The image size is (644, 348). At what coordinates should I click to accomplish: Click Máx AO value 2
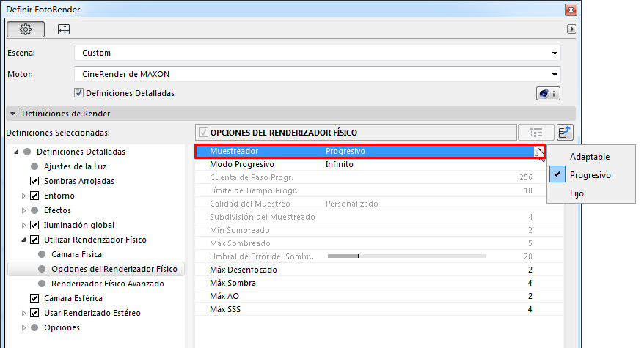coord(530,296)
